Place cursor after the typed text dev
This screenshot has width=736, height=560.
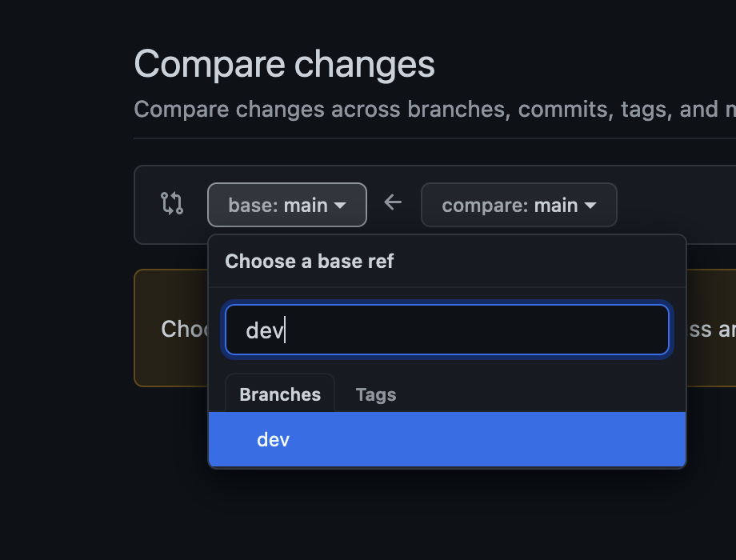286,329
